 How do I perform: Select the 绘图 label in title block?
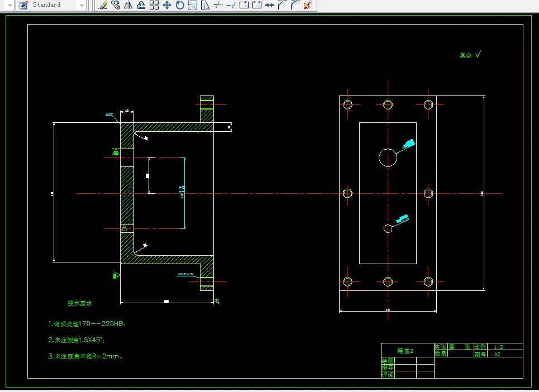click(388, 361)
